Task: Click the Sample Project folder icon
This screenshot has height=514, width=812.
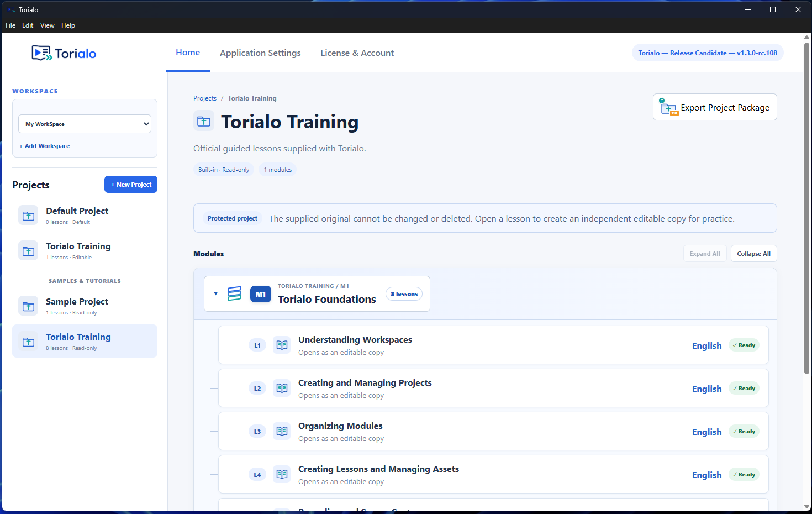Action: click(28, 306)
